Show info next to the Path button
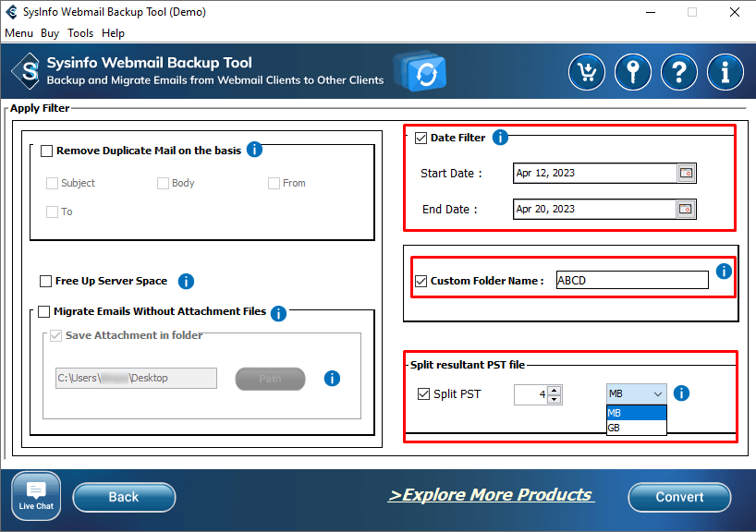756x532 pixels. [332, 379]
